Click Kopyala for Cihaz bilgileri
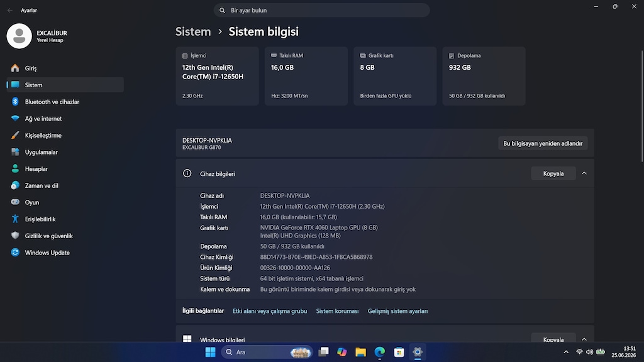The image size is (644, 362). click(553, 173)
